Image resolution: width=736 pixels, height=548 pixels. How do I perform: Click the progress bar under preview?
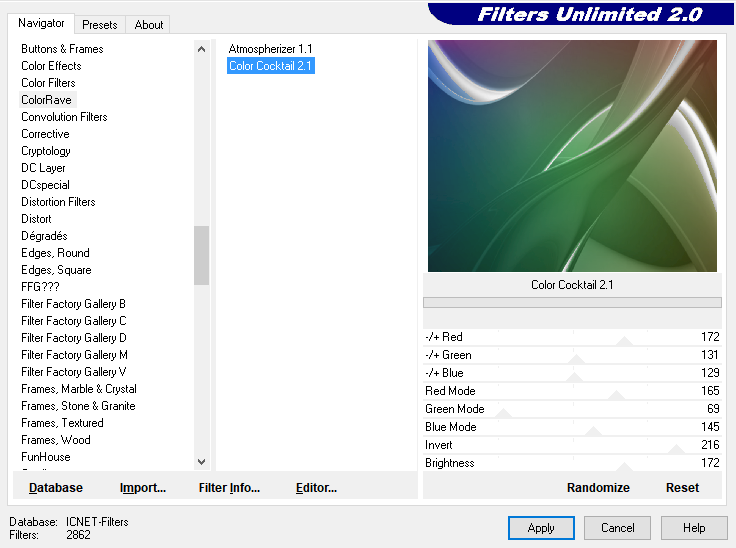tap(572, 303)
